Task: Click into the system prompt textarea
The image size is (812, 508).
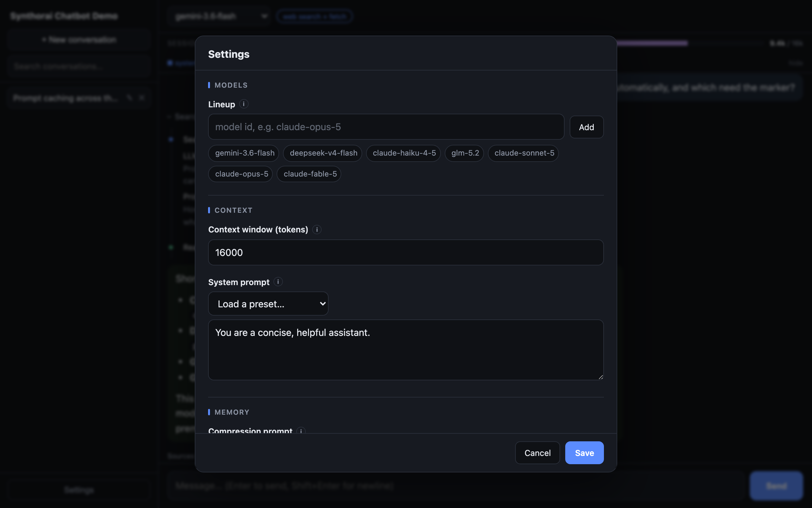Action: coord(406,350)
